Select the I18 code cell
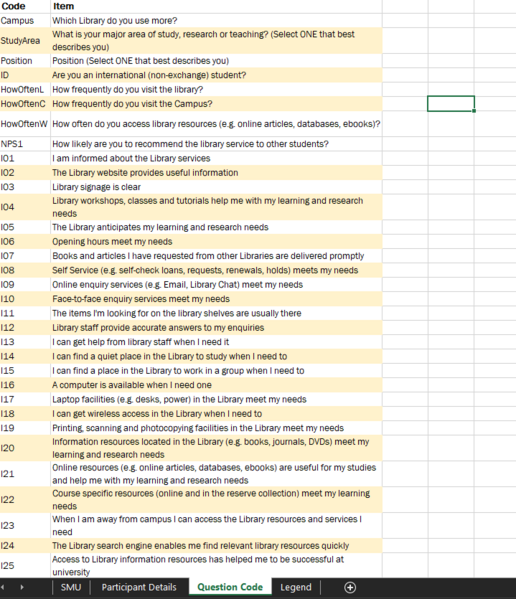 pos(25,413)
